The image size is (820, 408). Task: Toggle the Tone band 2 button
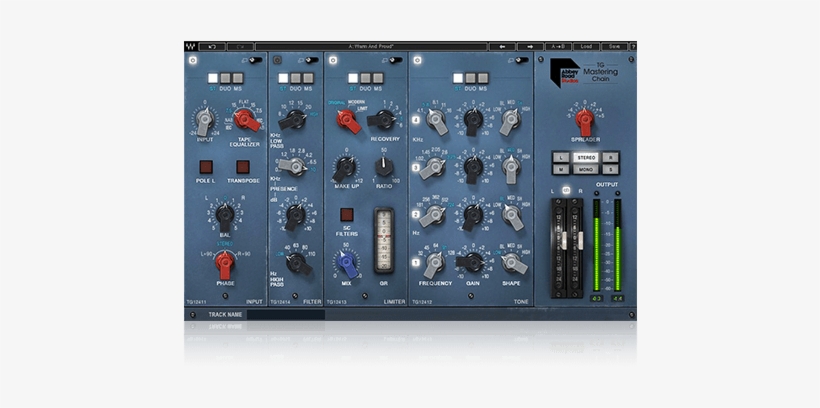coord(416,214)
